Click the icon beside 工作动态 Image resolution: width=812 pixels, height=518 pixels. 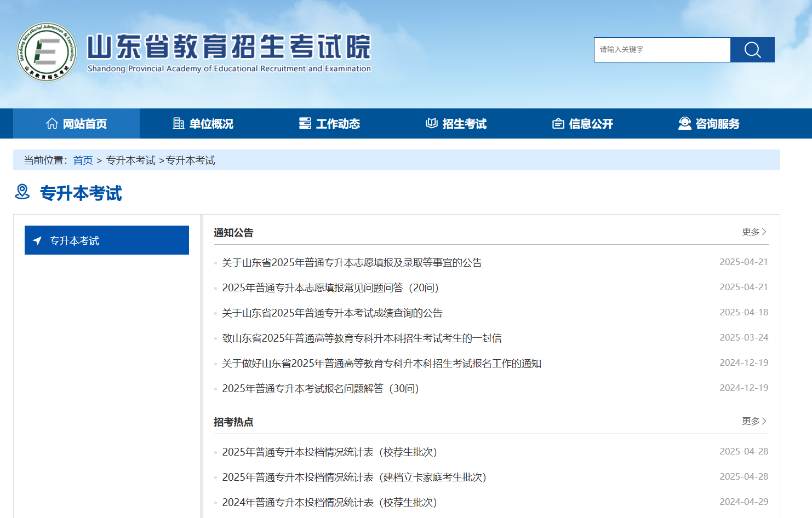point(305,124)
